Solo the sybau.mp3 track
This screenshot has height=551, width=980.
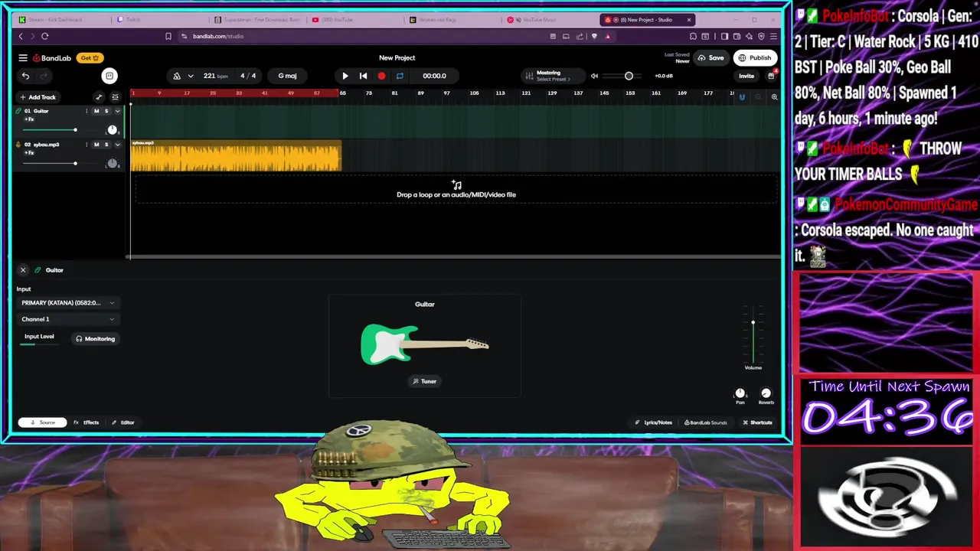click(x=106, y=145)
